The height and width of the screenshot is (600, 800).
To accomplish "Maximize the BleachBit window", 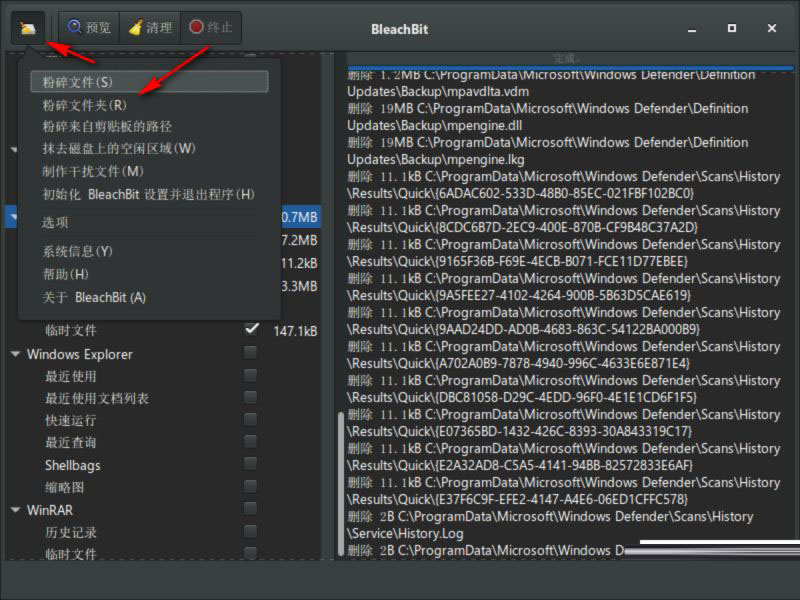I will click(x=732, y=28).
